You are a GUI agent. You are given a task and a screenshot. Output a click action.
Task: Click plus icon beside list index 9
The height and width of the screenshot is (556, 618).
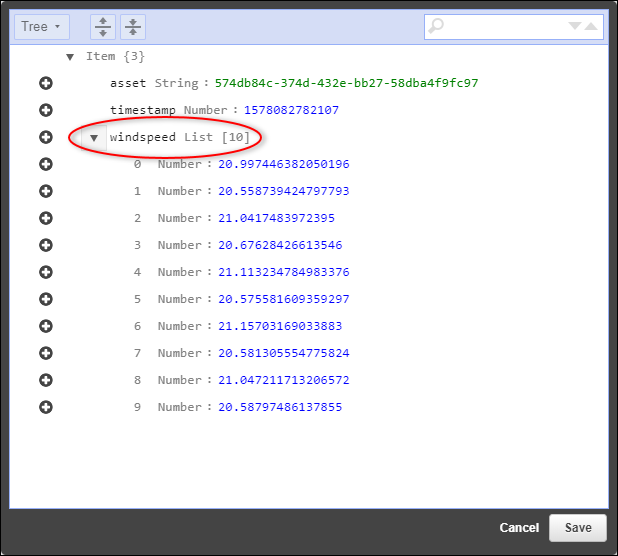[46, 407]
